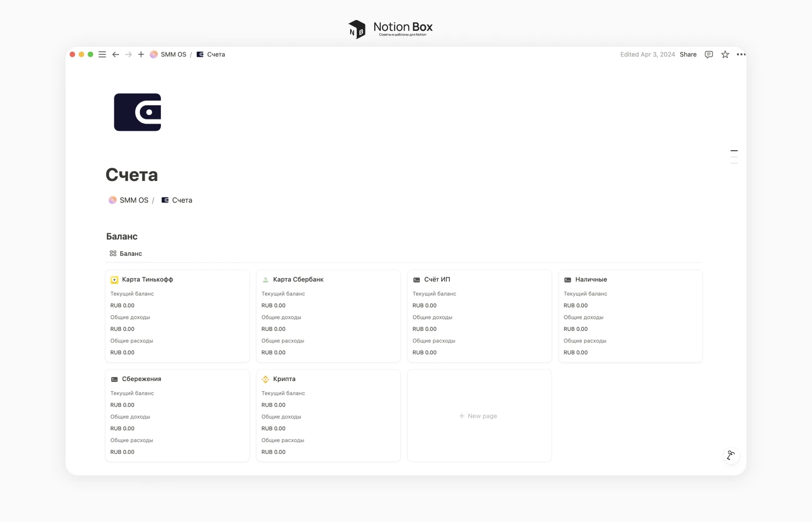
Task: Mark page as favorite with star
Action: pyautogui.click(x=725, y=54)
